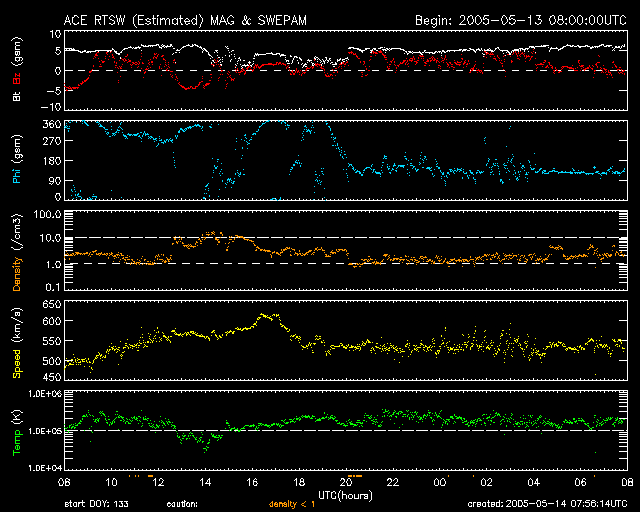Screen dimensions: 640x512
Task: Click the 'Phi (gsm)' axis label
Action: tap(17, 159)
